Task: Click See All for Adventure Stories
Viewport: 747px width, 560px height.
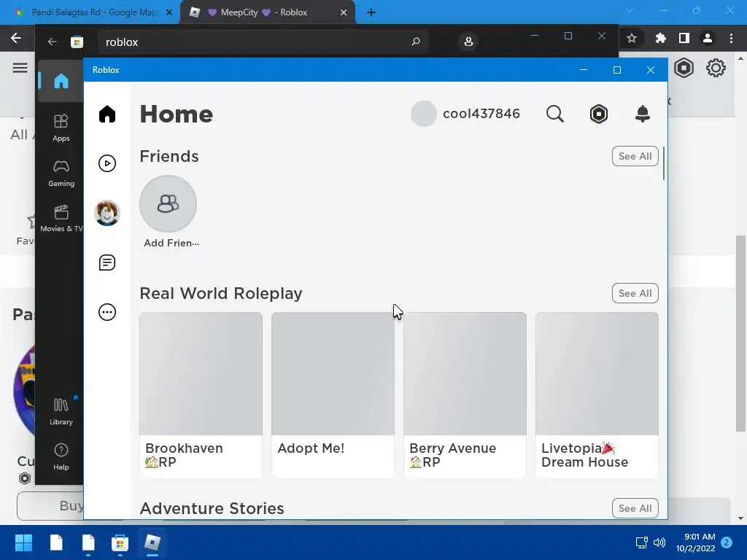Action: pos(635,508)
